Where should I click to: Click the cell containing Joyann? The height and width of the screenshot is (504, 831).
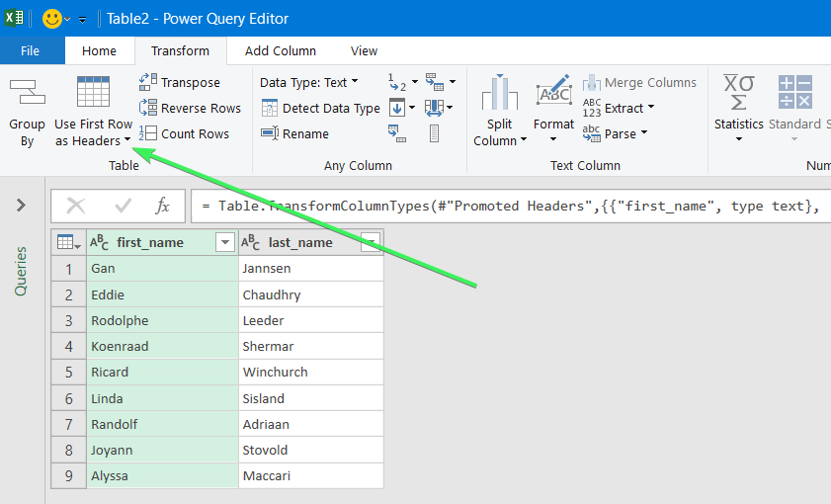pyautogui.click(x=162, y=450)
